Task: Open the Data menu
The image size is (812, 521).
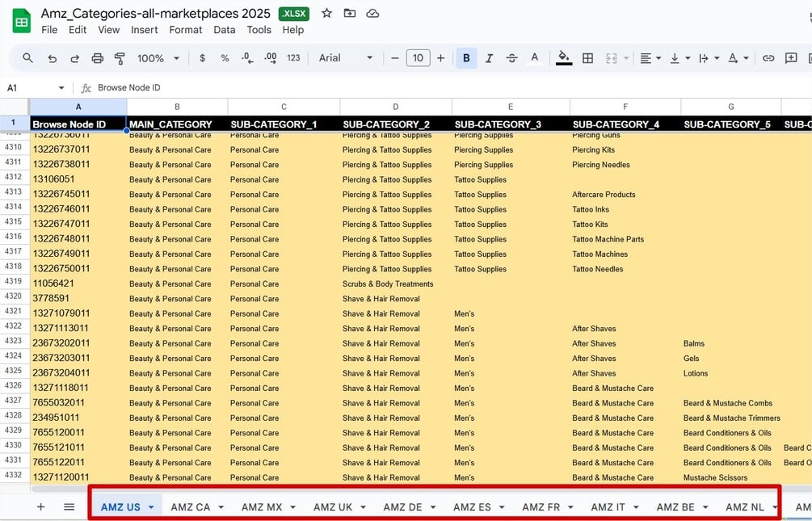Action: point(224,29)
